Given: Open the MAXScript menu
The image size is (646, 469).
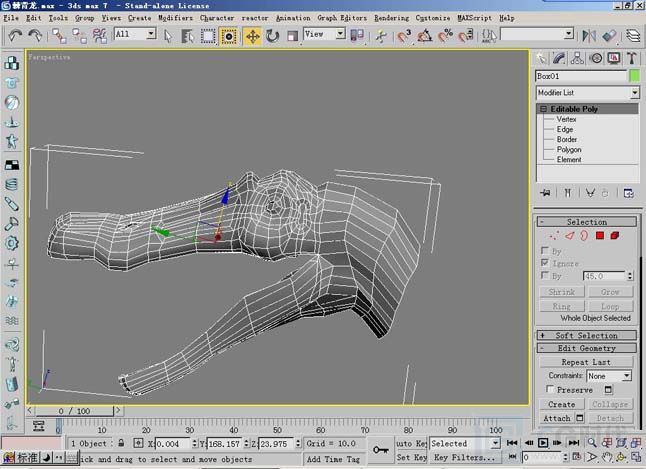Looking at the screenshot, I should [x=475, y=18].
